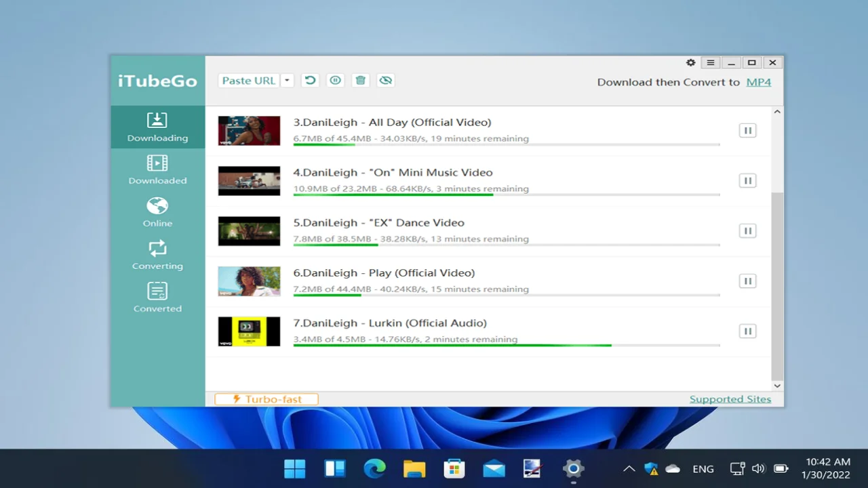Pause the Play (Official Video) download
The height and width of the screenshot is (488, 868).
[747, 281]
